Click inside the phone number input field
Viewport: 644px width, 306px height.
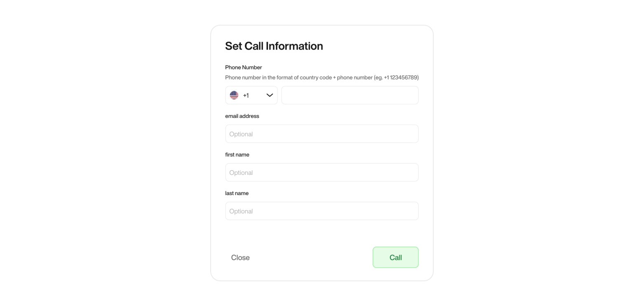coord(350,95)
